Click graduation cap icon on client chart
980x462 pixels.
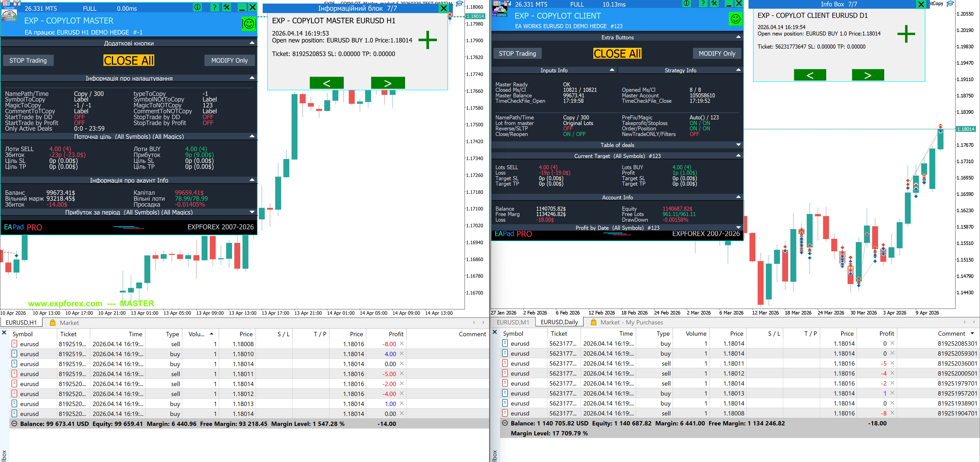950,4
